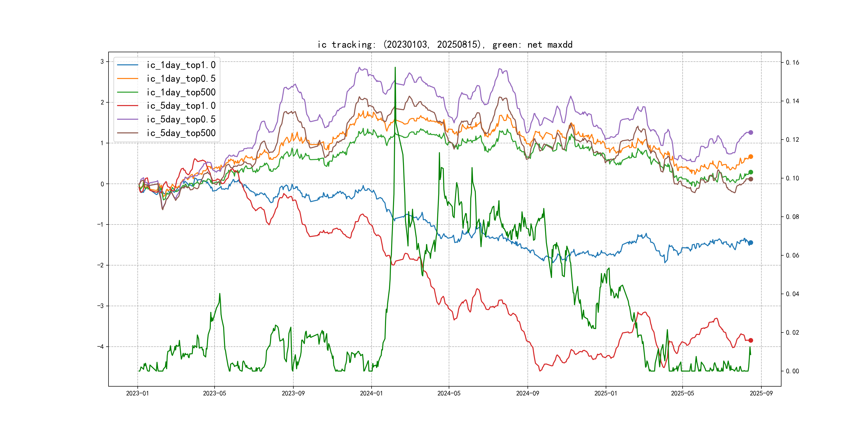Click the -4 left y-axis label
This screenshot has height=434, width=868.
coord(100,346)
